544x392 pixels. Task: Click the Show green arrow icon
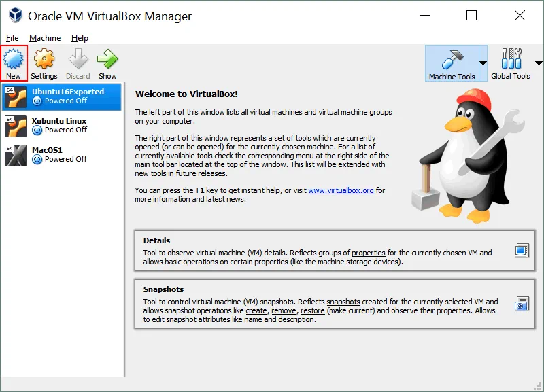click(107, 60)
